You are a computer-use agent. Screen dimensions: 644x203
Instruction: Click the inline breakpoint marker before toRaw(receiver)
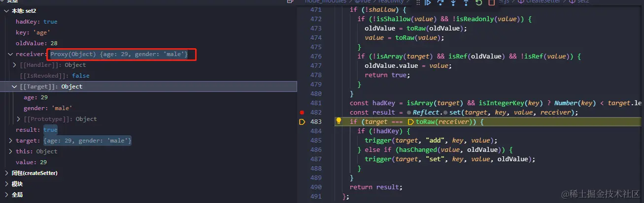[x=411, y=121]
